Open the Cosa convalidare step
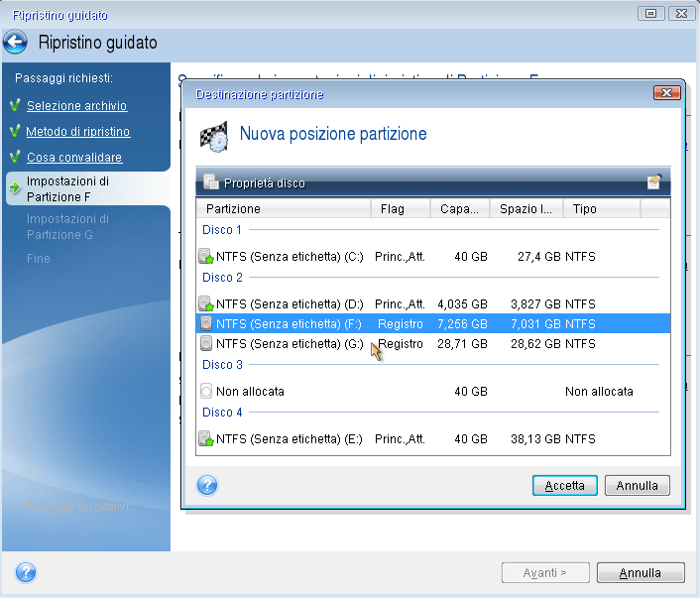Screen dimensions: 700x598 (74, 158)
